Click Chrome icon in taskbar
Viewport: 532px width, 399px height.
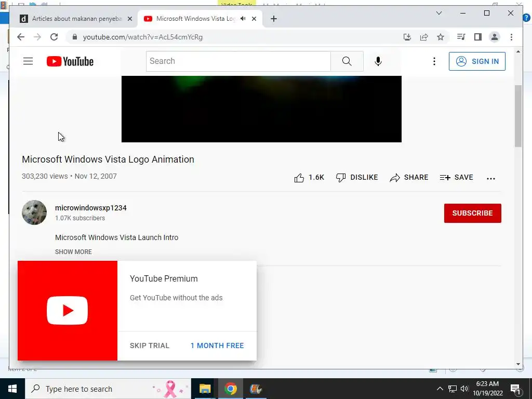230,389
